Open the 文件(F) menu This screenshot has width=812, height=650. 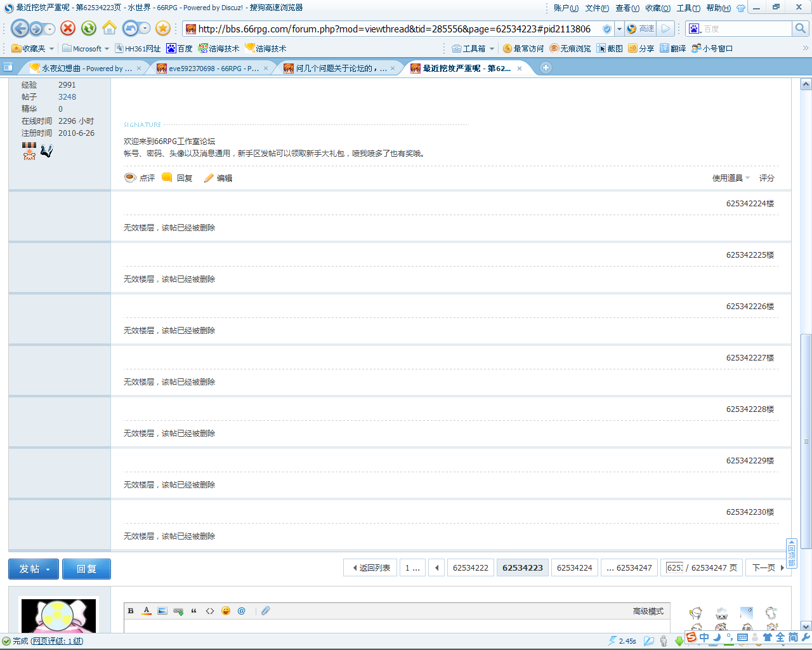[x=597, y=8]
